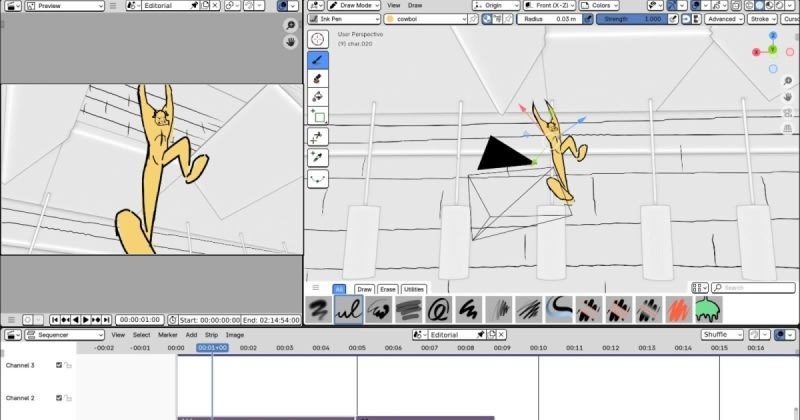Screen dimensions: 800x420
Task: Select the Draw brush tool in toolbar
Action: click(x=318, y=59)
